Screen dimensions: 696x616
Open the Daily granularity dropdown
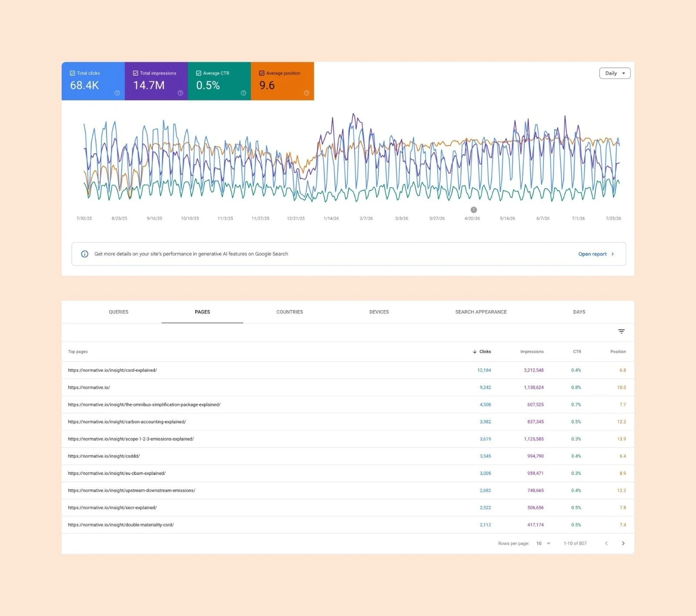[x=615, y=73]
